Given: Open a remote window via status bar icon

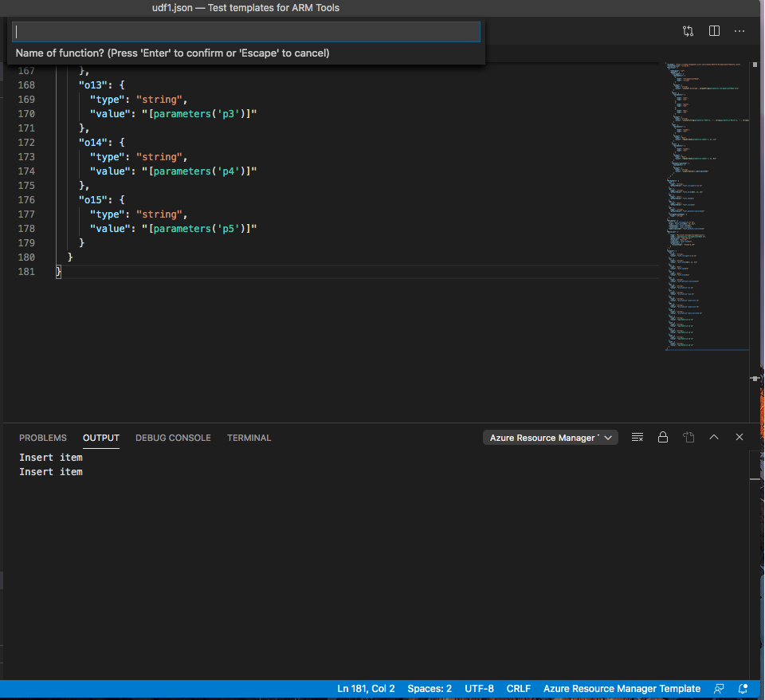Looking at the screenshot, I should click(x=719, y=688).
